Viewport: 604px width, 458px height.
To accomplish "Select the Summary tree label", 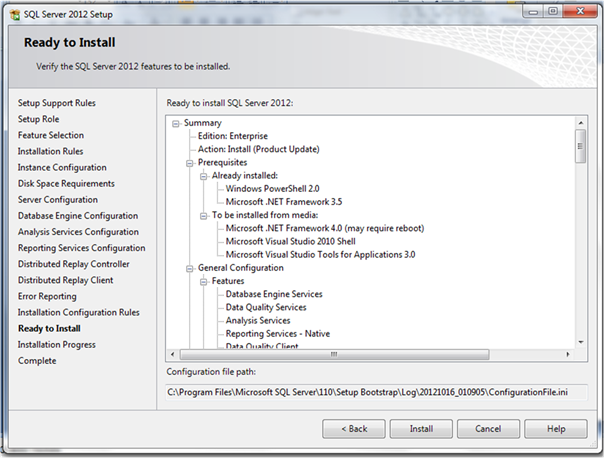I will pyautogui.click(x=203, y=123).
